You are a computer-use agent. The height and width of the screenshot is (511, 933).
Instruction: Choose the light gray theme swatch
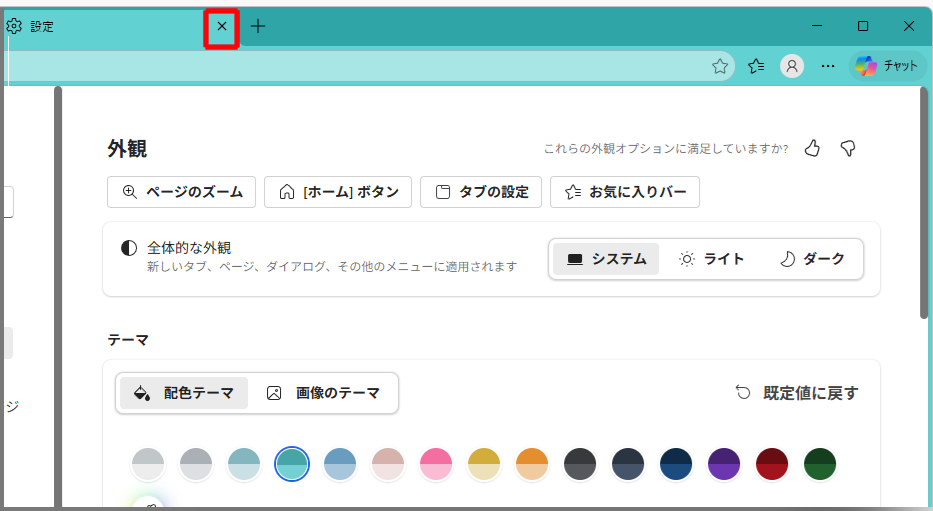click(x=148, y=464)
